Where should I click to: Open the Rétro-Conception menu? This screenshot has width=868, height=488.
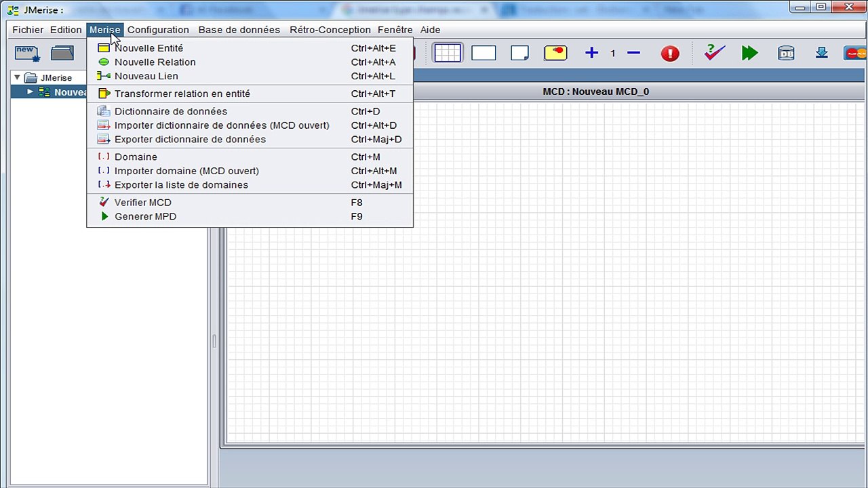click(x=330, y=30)
